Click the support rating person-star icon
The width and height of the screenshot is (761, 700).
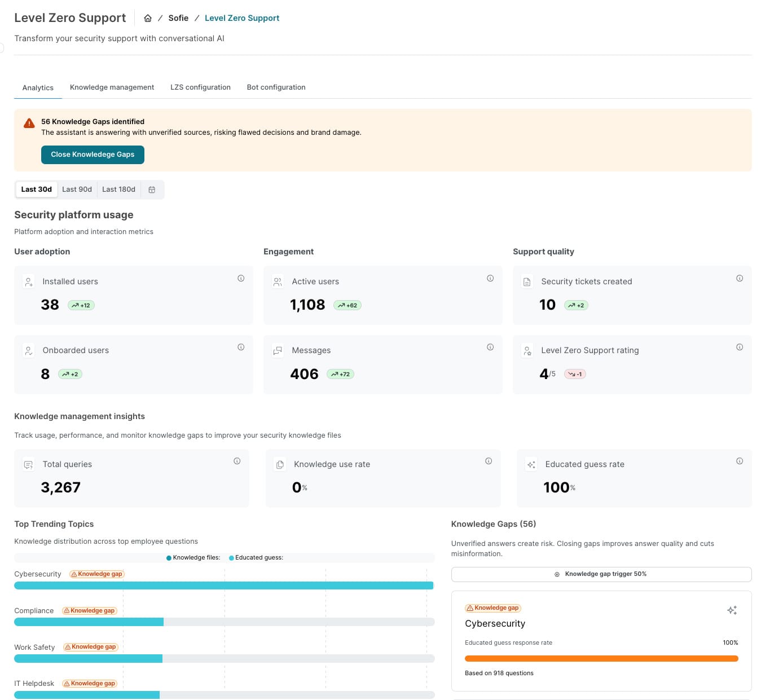527,351
